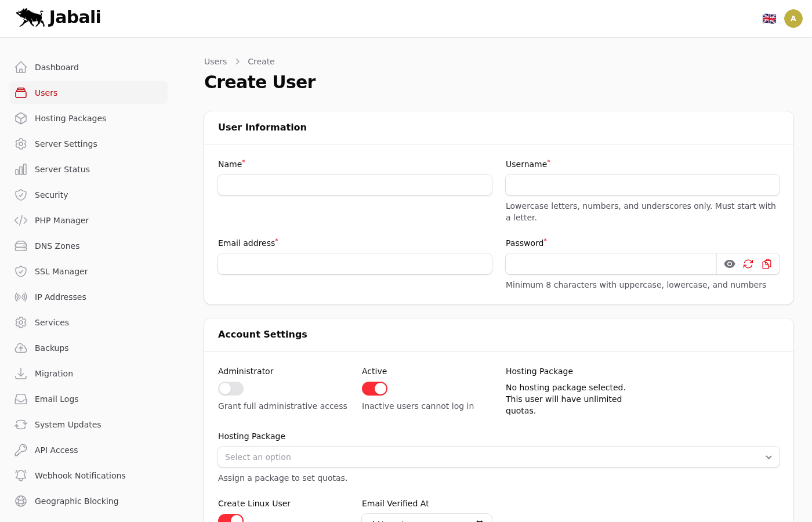Screen dimensions: 812x522
Task: Click the Webhook Notifications bell icon
Action: tap(21, 476)
